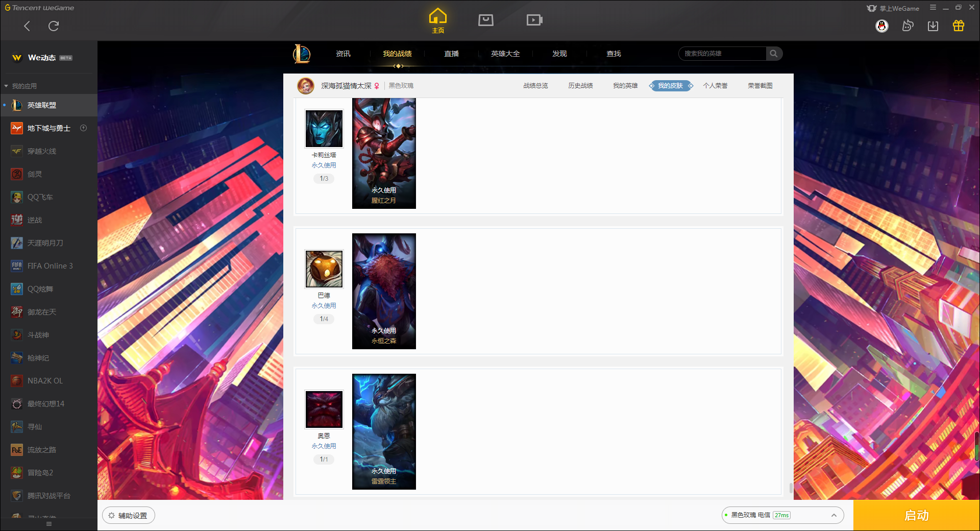Select FIFA Online 3 in the sidebar

(x=48, y=266)
